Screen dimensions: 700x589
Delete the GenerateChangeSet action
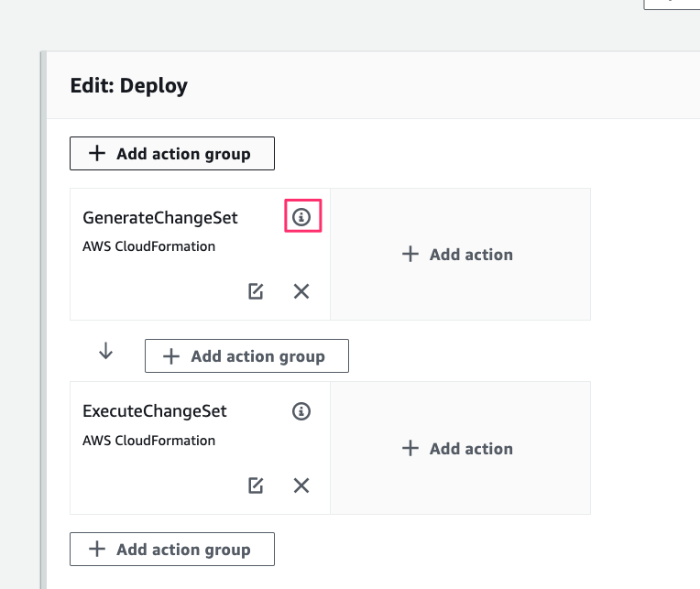301,291
